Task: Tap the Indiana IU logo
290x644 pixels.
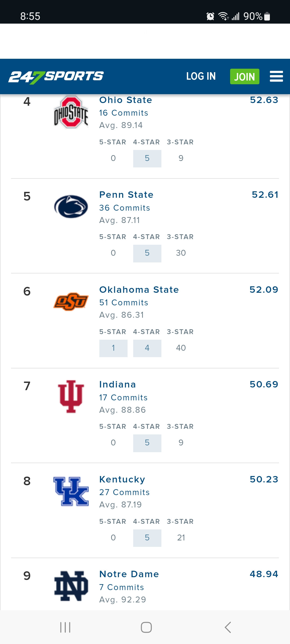Action: pos(71,396)
